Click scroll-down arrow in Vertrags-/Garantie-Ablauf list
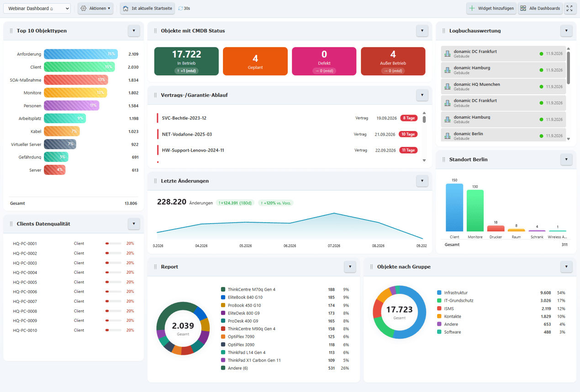 click(x=424, y=160)
